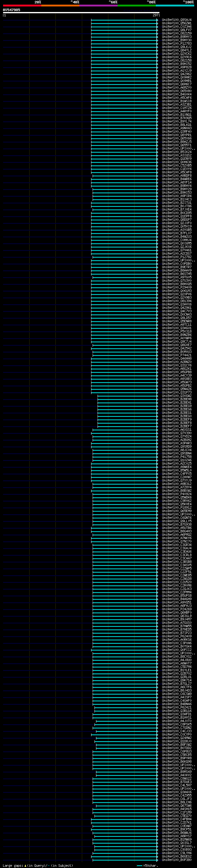The image size is (197, 868).
Task: Click the UniRef100_B1XNQ1 label
Action: coord(176,115)
